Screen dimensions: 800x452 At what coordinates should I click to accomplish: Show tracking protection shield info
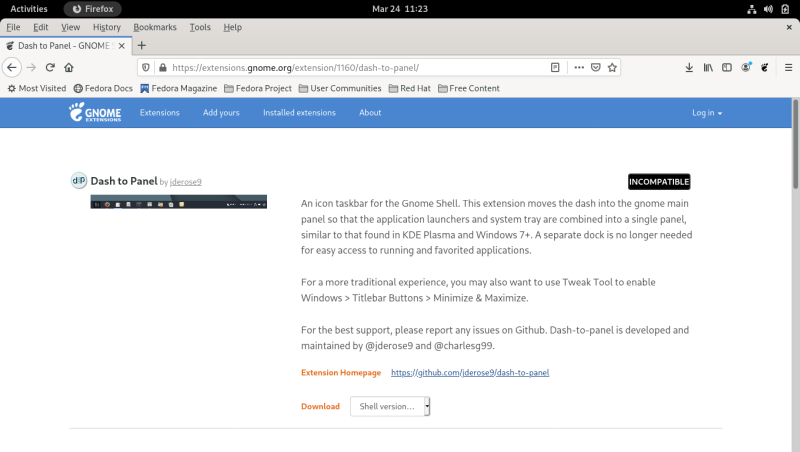pyautogui.click(x=146, y=67)
